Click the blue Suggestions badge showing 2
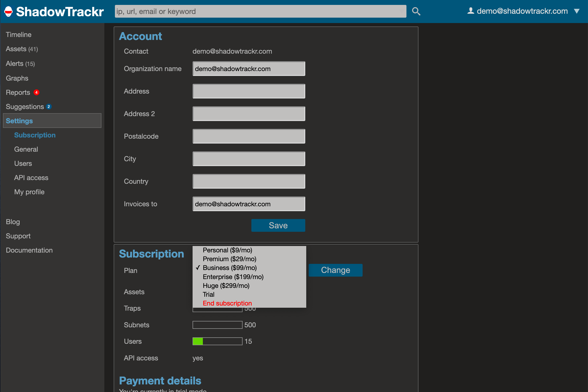Image resolution: width=588 pixels, height=392 pixels. coord(49,107)
